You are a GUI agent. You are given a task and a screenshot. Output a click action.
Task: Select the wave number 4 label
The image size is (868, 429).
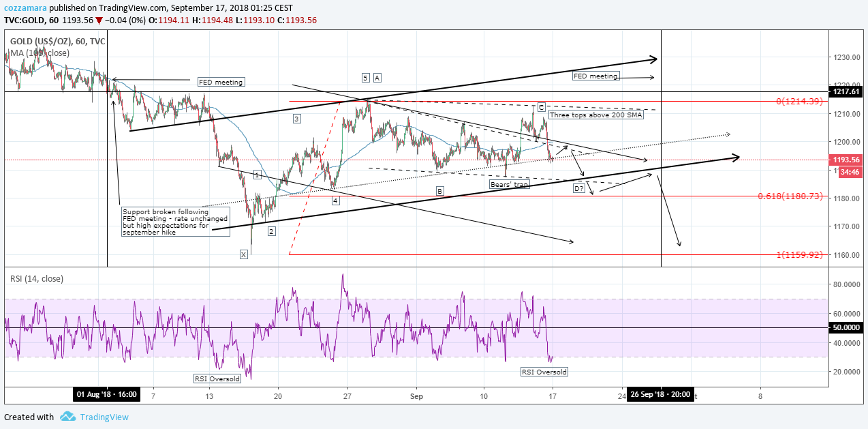point(336,201)
